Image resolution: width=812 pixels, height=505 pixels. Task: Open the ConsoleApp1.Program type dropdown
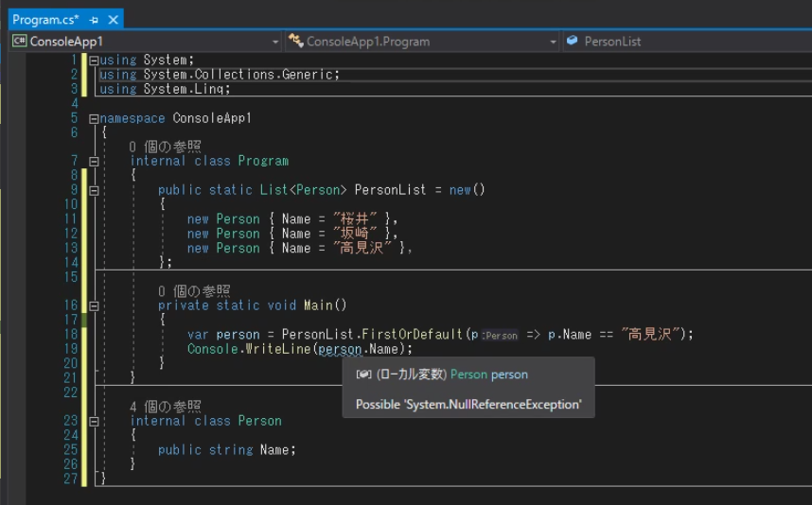553,42
